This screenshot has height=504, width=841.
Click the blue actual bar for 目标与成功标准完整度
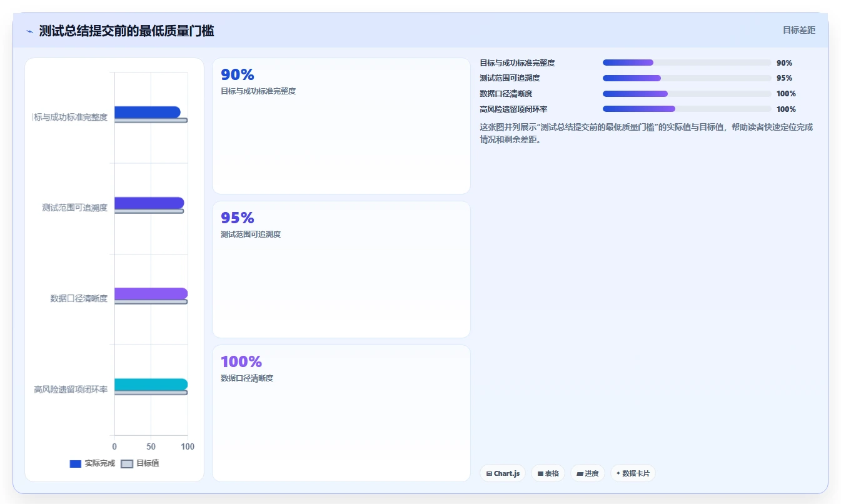point(147,112)
